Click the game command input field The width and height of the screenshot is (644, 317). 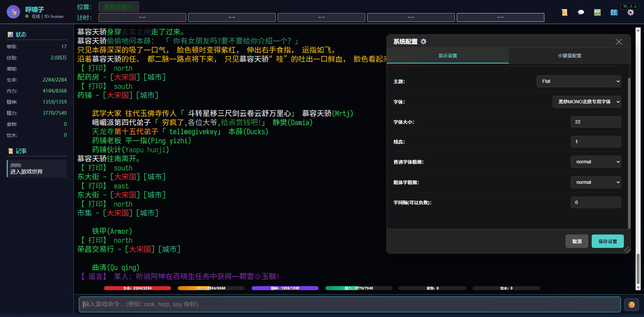pyautogui.click(x=349, y=304)
